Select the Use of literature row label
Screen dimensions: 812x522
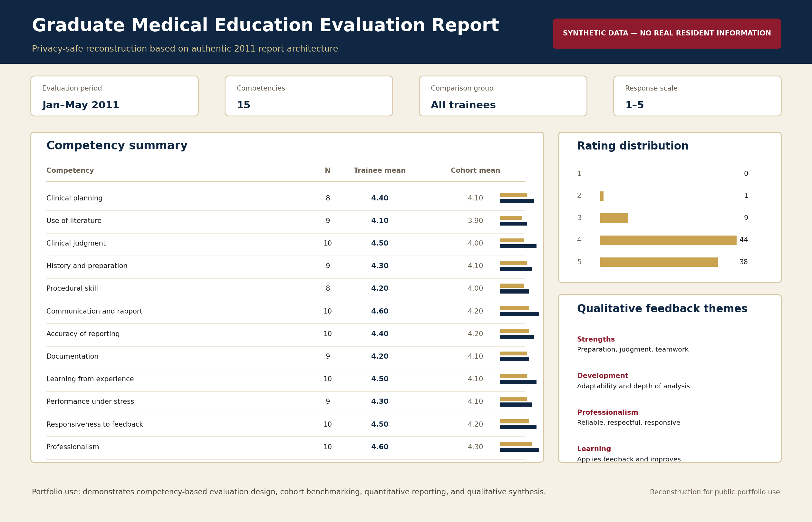(74, 221)
